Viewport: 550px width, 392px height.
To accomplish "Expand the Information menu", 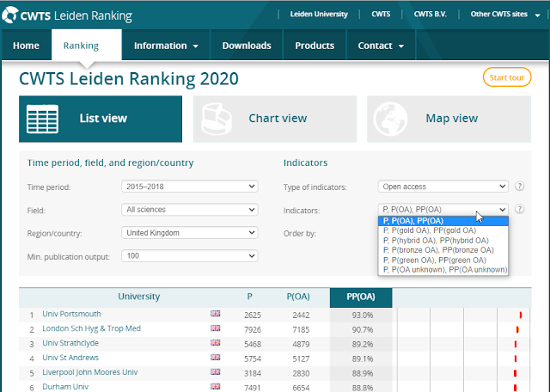I will (166, 46).
